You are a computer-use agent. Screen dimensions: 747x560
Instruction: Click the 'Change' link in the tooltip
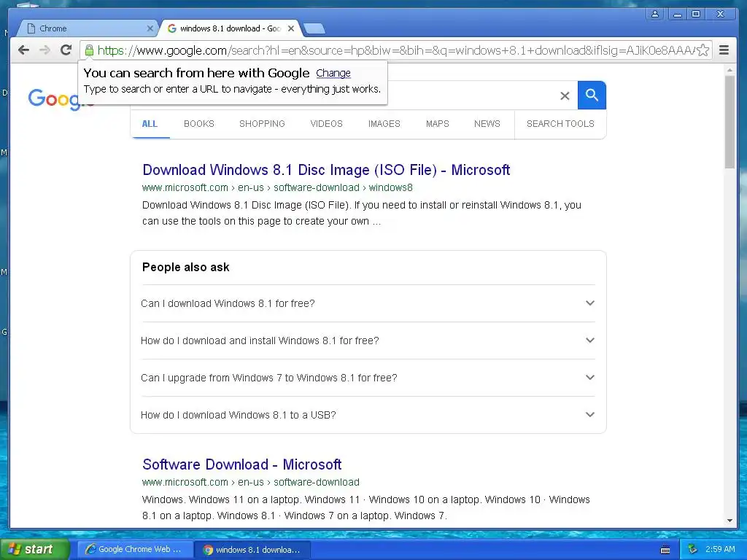(333, 74)
